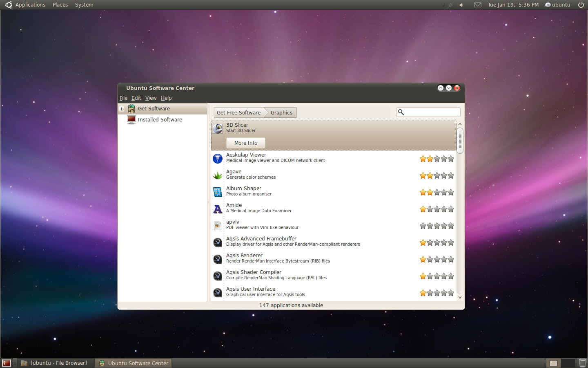Focus the software search field

(432, 112)
